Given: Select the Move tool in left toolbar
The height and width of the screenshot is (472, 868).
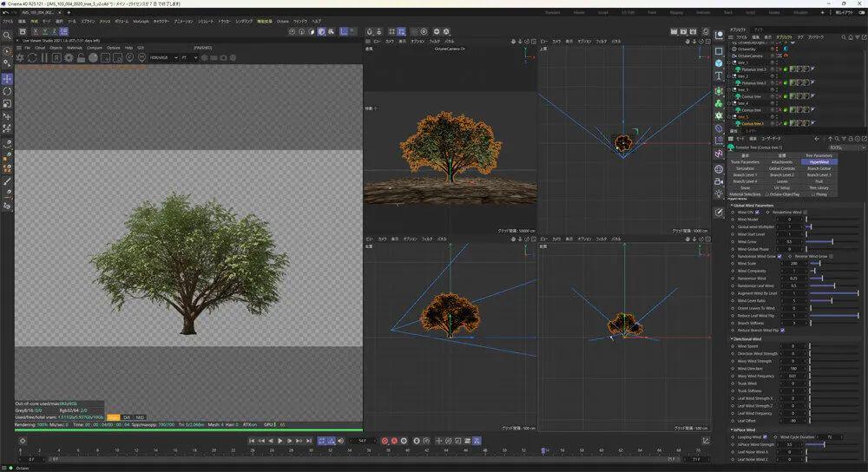Looking at the screenshot, I should [x=7, y=79].
